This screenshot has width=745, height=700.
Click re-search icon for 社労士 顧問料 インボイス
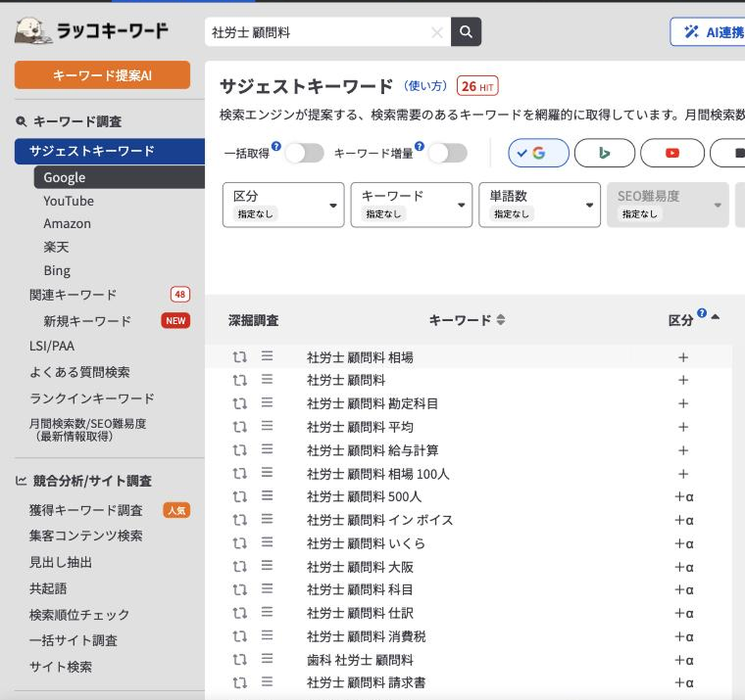[x=240, y=520]
